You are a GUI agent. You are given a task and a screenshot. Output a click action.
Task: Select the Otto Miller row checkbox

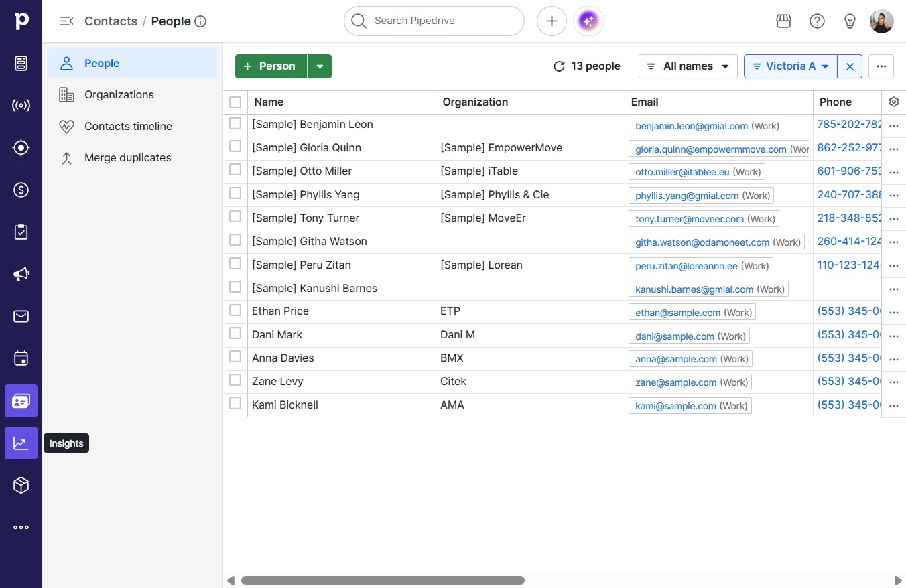pyautogui.click(x=235, y=169)
